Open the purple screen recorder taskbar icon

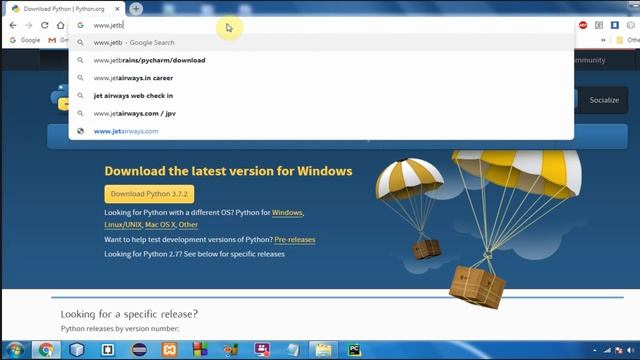(262, 350)
